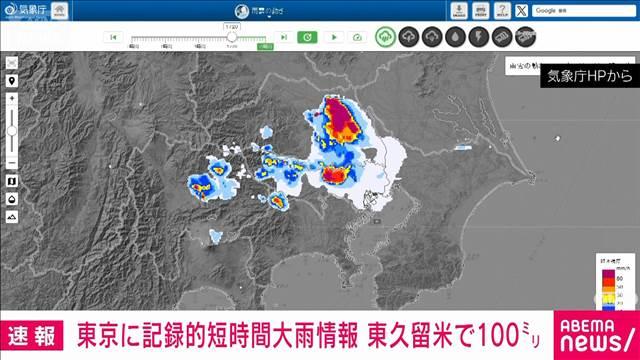Toggle the terrain mountains icon

(x=12, y=217)
